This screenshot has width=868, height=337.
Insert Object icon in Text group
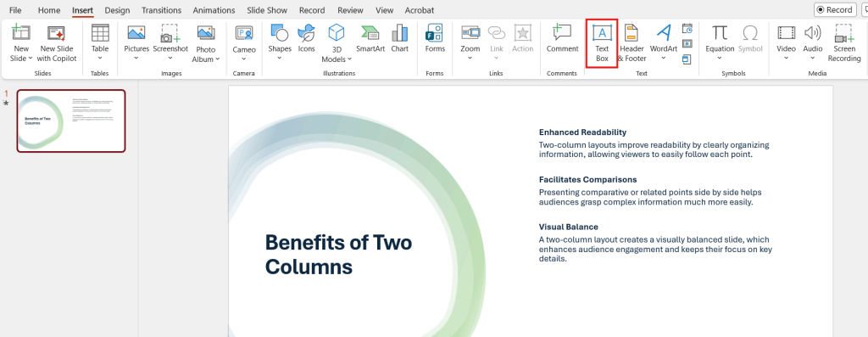pyautogui.click(x=687, y=59)
